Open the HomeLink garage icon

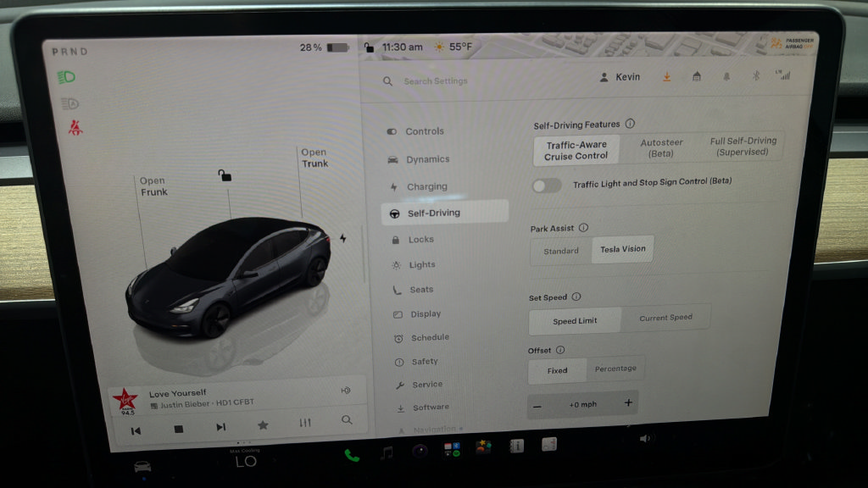[697, 76]
